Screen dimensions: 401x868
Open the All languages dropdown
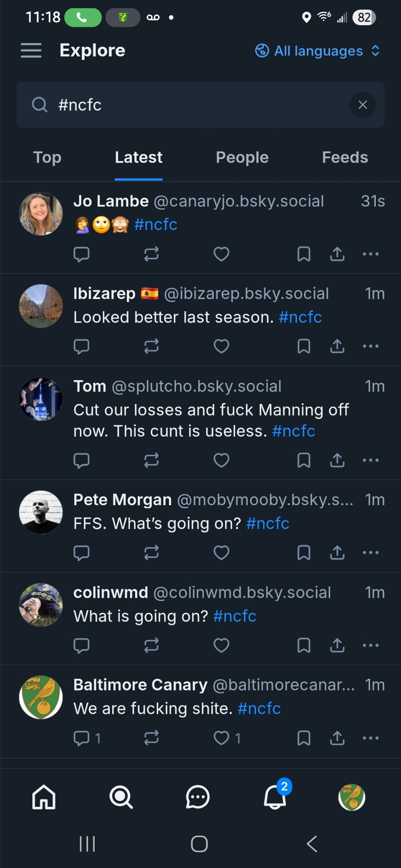coord(318,51)
